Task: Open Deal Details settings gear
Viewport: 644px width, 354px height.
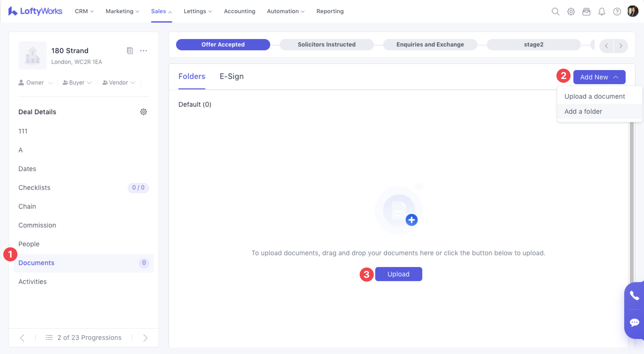Action: tap(144, 112)
